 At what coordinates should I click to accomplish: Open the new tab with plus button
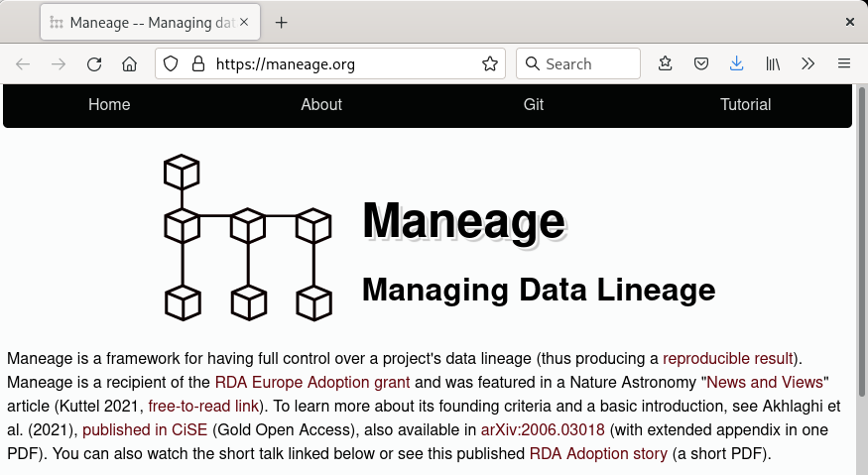[282, 22]
